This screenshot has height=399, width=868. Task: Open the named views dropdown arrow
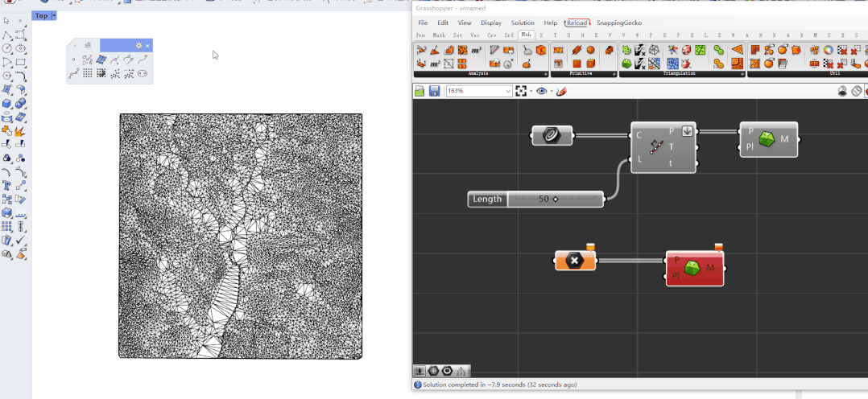(552, 92)
